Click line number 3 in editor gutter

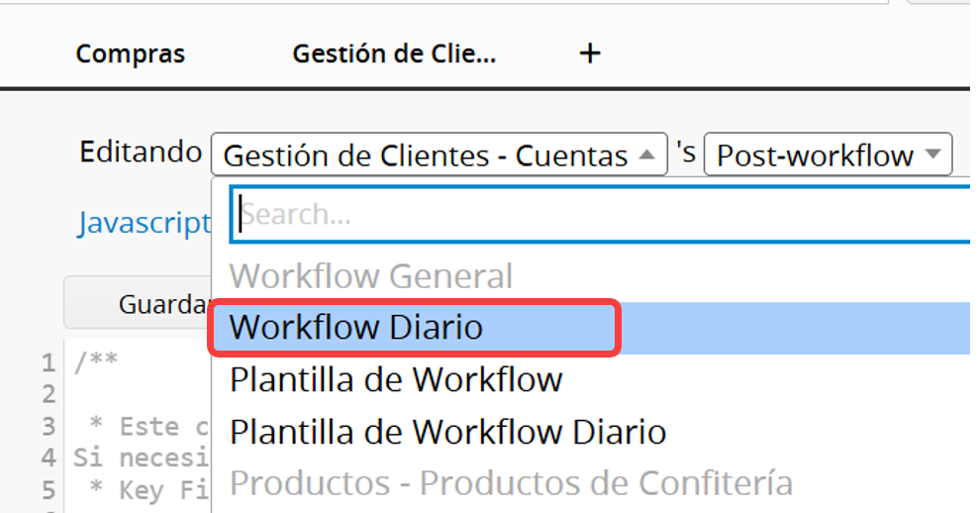(x=49, y=427)
